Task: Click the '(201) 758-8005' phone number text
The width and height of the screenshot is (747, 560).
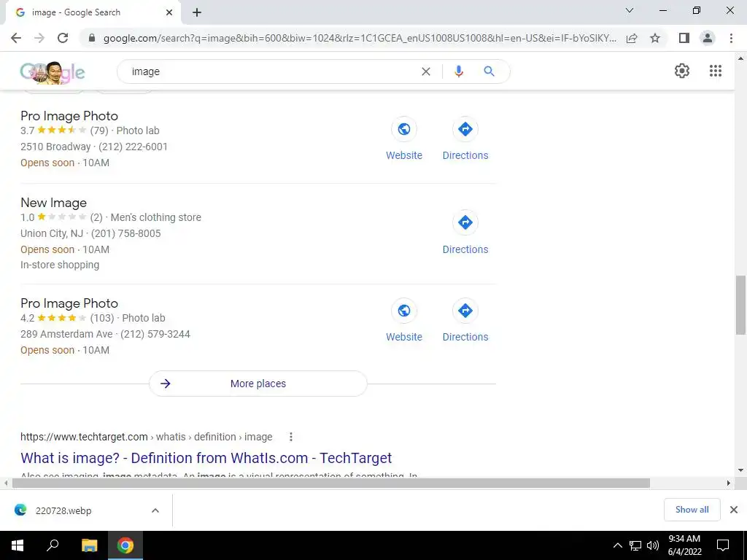Action: pyautogui.click(x=125, y=233)
